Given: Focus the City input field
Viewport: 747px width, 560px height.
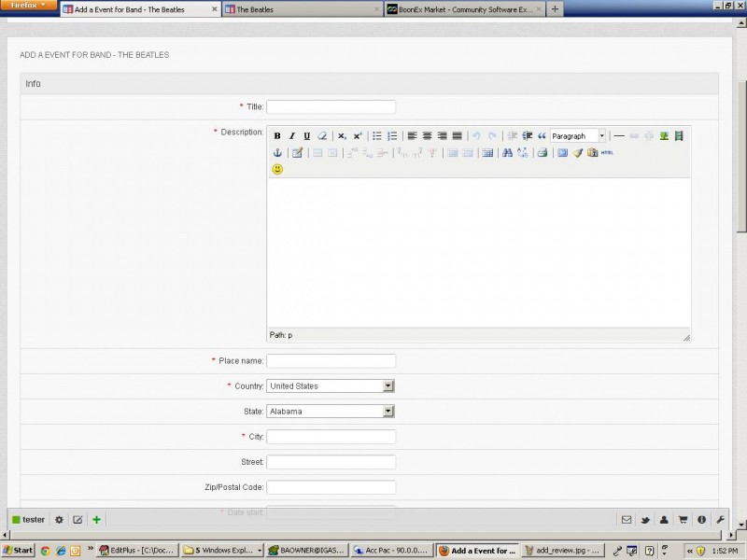Looking at the screenshot, I should (x=331, y=436).
